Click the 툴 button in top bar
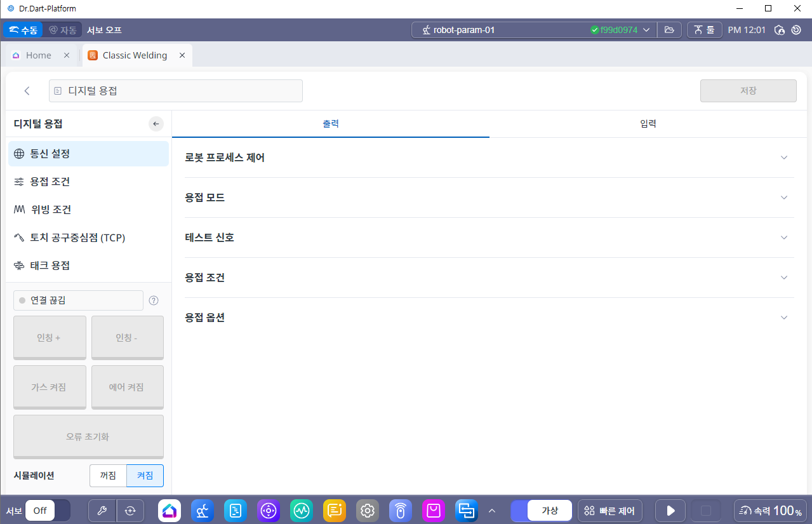The image size is (812, 524). [x=704, y=30]
